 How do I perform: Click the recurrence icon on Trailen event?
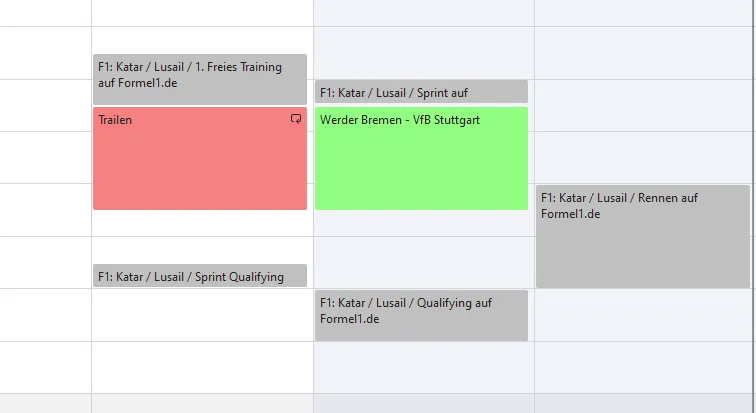(296, 119)
